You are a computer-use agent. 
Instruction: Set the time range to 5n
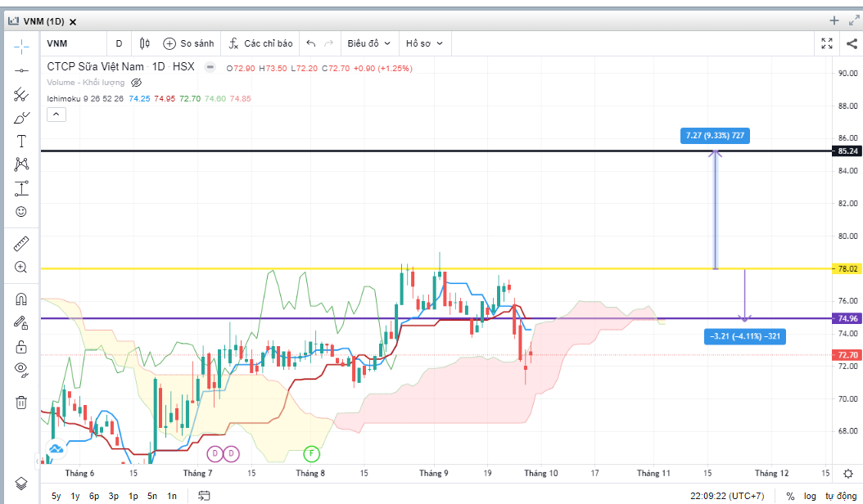click(152, 496)
